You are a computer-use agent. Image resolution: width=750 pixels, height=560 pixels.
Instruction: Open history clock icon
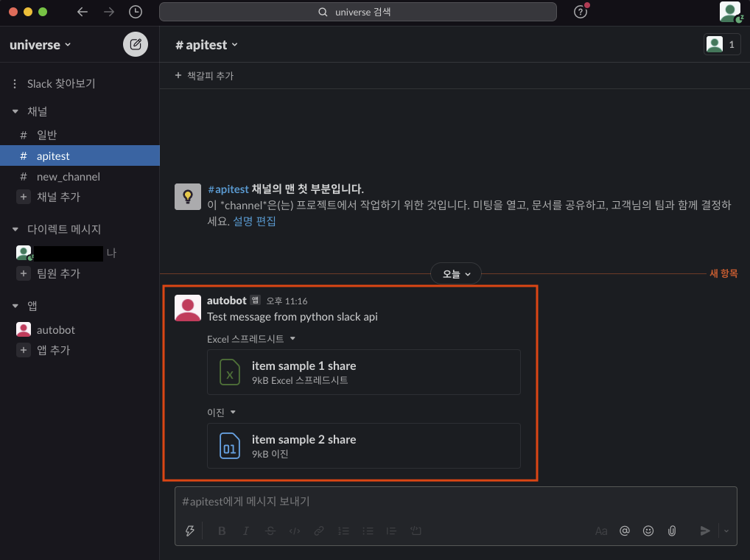point(136,12)
